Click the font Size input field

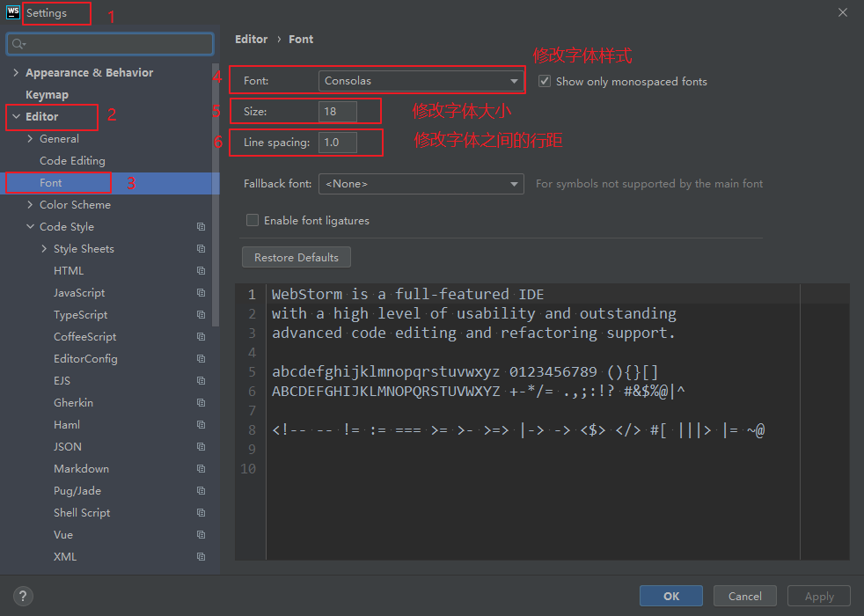point(338,111)
